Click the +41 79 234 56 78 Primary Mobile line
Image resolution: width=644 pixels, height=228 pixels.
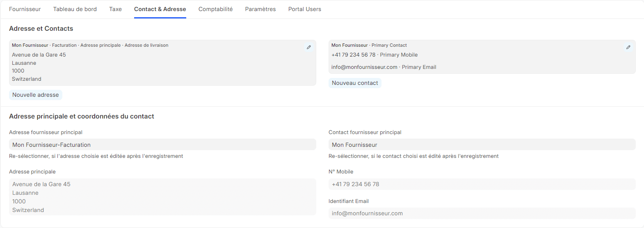click(x=375, y=55)
